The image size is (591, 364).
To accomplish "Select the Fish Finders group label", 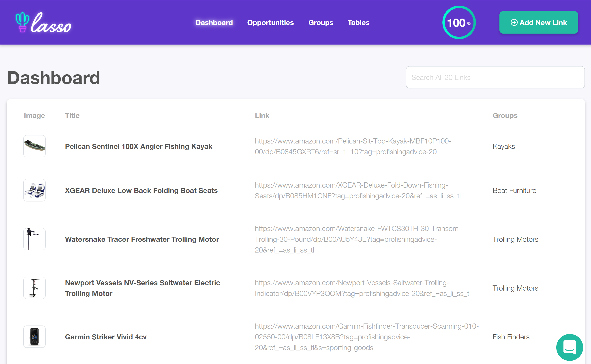I will 511,337.
